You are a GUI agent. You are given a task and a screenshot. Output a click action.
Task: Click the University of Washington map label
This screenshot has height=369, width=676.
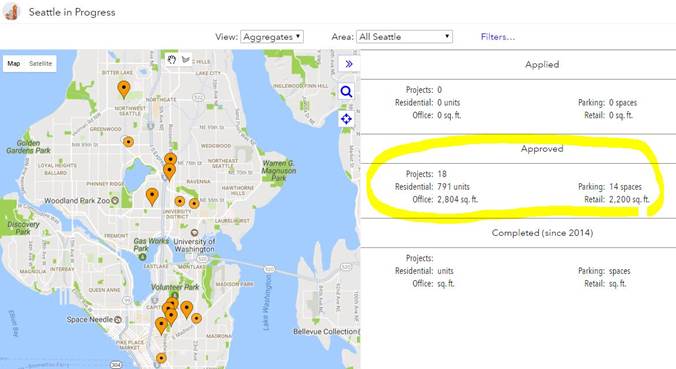[x=194, y=245]
